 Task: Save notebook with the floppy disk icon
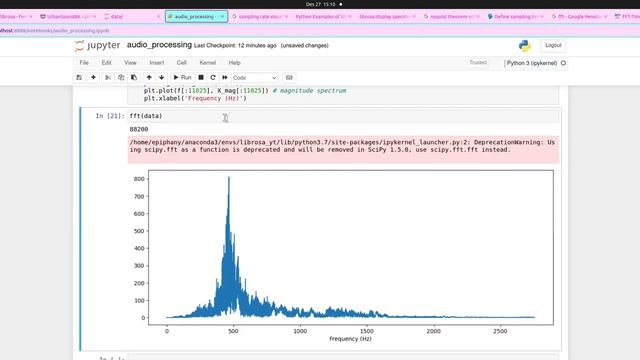pos(79,78)
